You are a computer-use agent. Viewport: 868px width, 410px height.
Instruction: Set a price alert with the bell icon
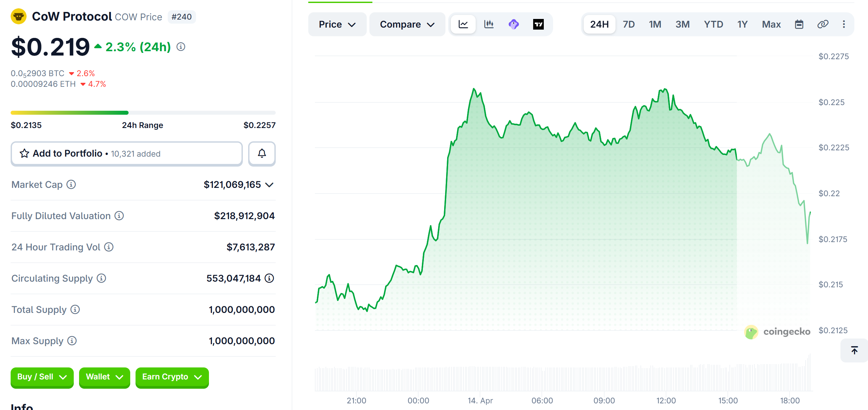[262, 153]
